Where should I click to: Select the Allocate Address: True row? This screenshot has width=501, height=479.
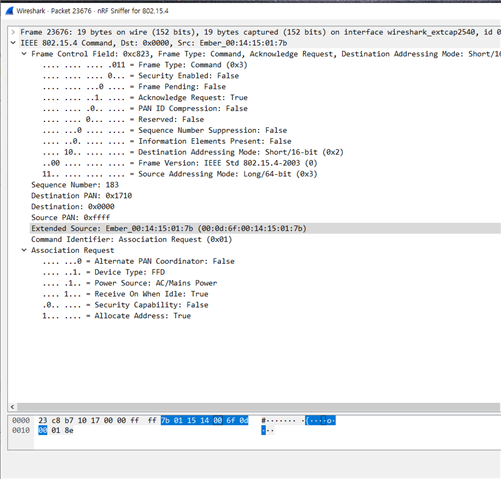[x=117, y=316]
